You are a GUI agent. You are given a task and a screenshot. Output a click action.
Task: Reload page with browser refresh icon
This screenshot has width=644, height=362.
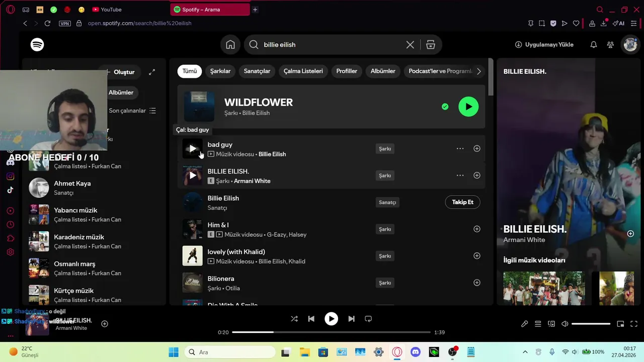click(x=47, y=23)
